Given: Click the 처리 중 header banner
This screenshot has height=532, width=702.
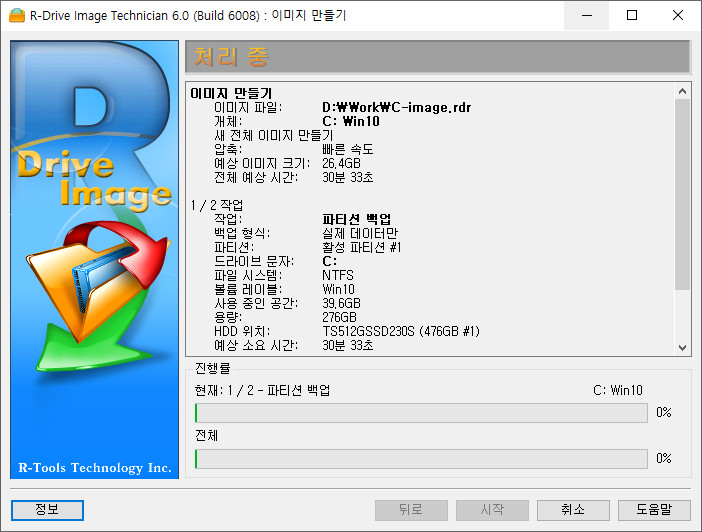Looking at the screenshot, I should tap(437, 57).
